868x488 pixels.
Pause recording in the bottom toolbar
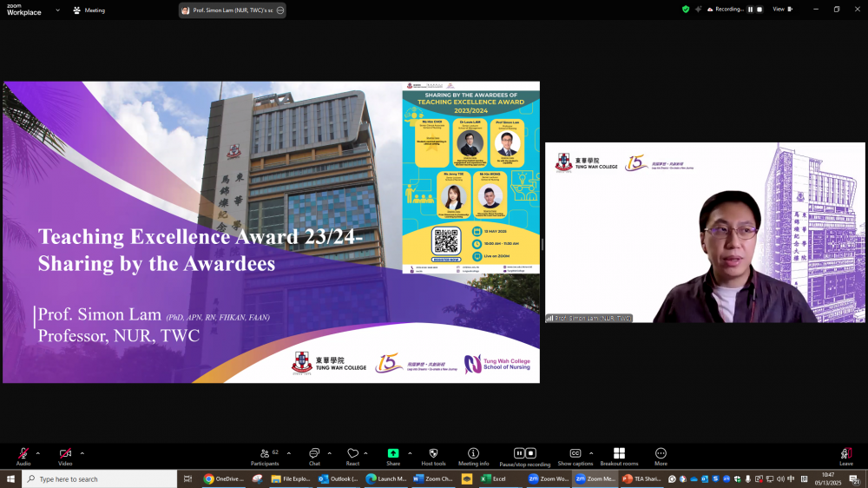tap(519, 453)
